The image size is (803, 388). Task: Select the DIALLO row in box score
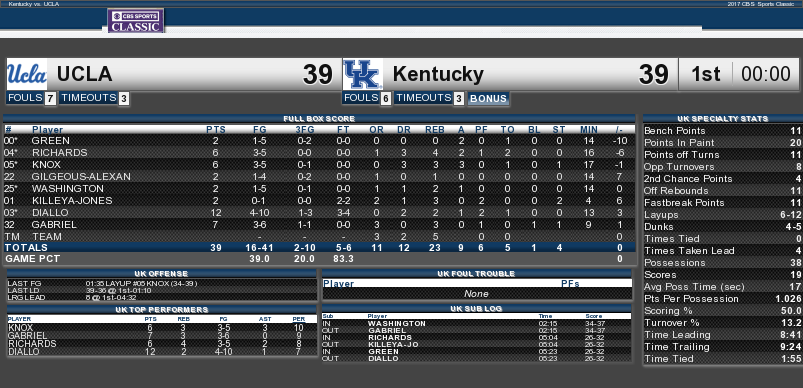click(320, 212)
